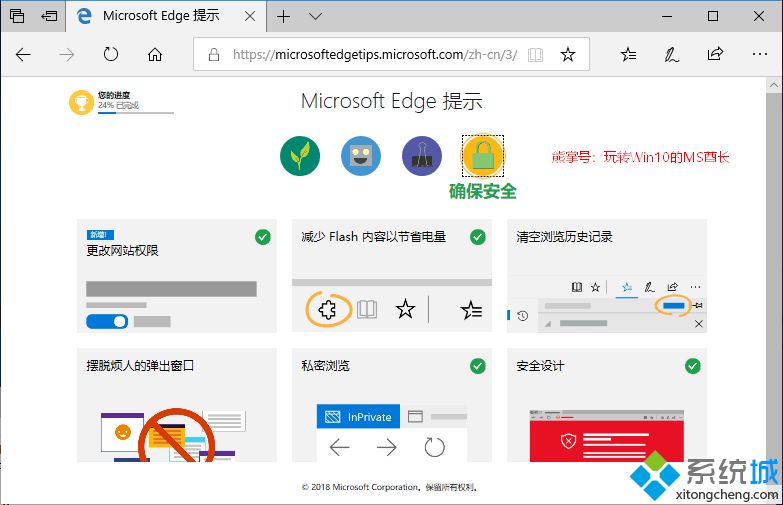Image resolution: width=783 pixels, height=505 pixels.
Task: Open the 摆脱烦人的弹出窗口 tip card
Action: [177, 405]
